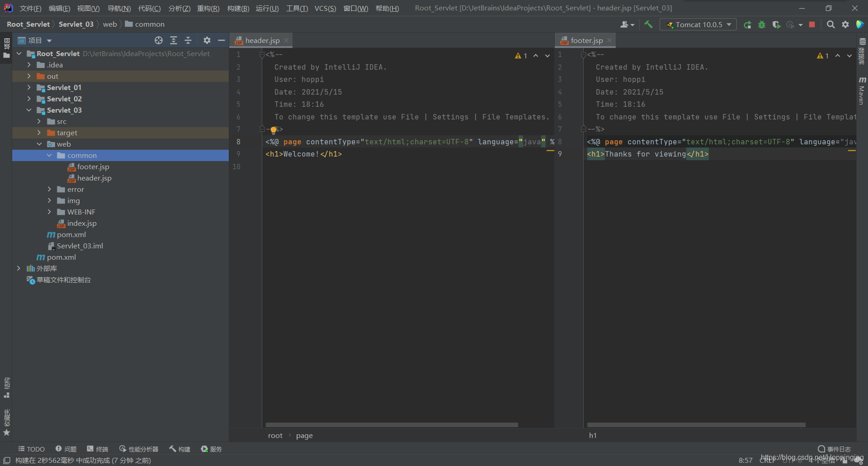Go to previous highlighted error in header.jsp

(536, 56)
